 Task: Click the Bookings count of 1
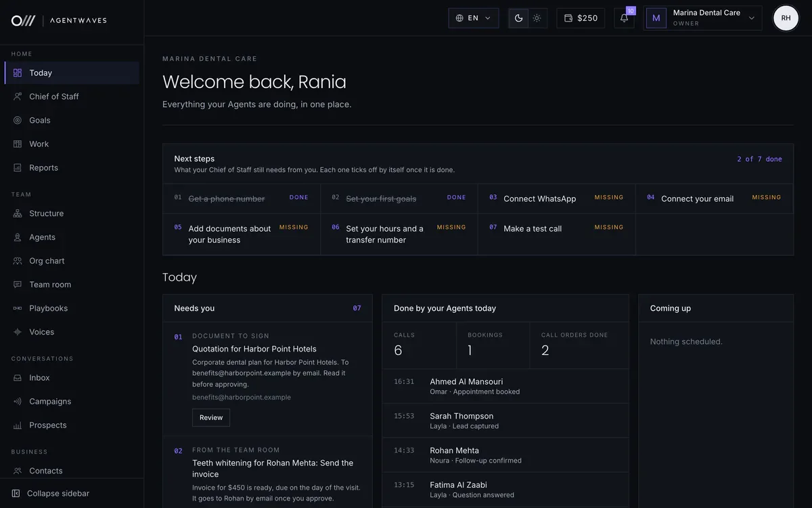(x=470, y=350)
